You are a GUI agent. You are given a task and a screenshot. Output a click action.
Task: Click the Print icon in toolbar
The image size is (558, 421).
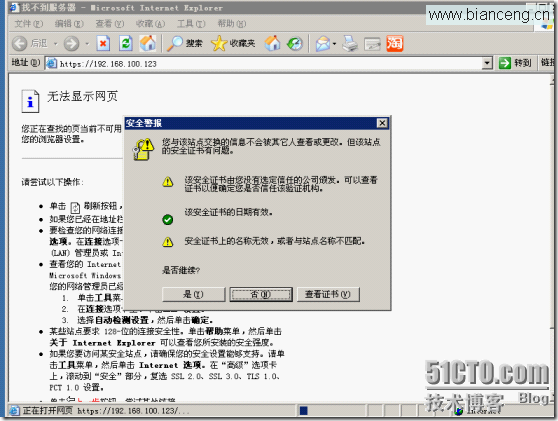coord(350,44)
